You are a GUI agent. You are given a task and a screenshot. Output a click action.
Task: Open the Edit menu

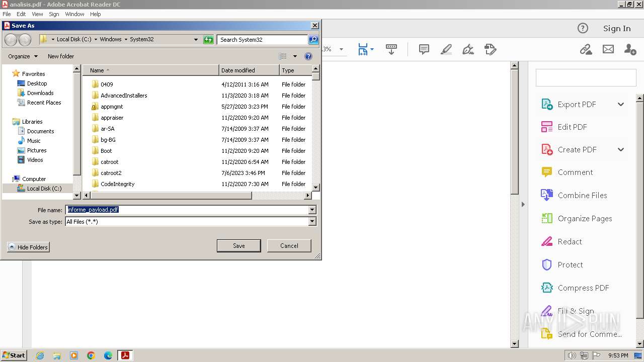[21, 14]
